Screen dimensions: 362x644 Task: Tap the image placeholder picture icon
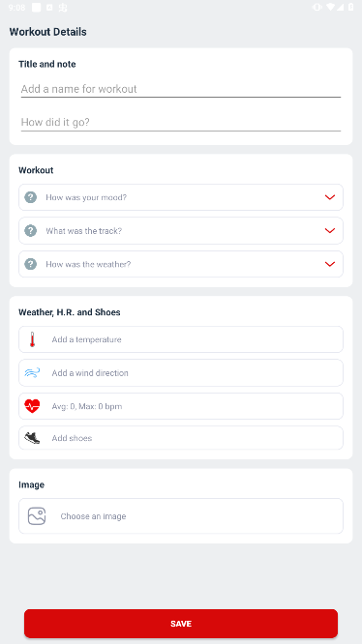[x=37, y=516]
